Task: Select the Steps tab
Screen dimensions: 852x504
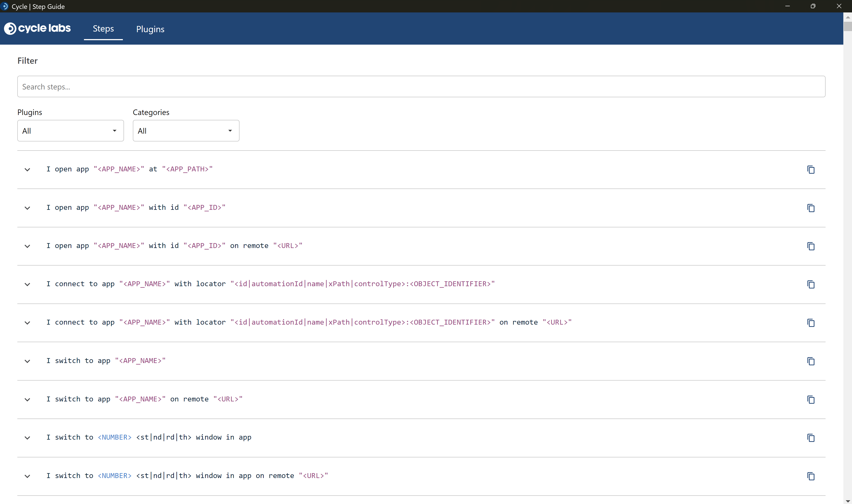Action: [103, 29]
